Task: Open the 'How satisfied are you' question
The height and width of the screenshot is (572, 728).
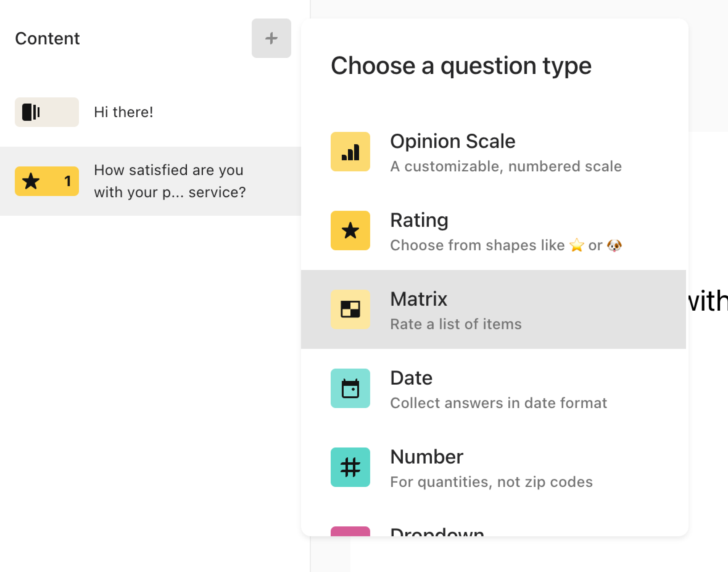Action: [x=151, y=181]
